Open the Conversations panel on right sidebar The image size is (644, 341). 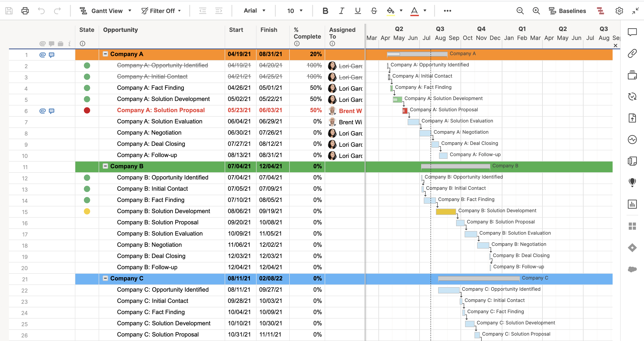click(x=632, y=32)
